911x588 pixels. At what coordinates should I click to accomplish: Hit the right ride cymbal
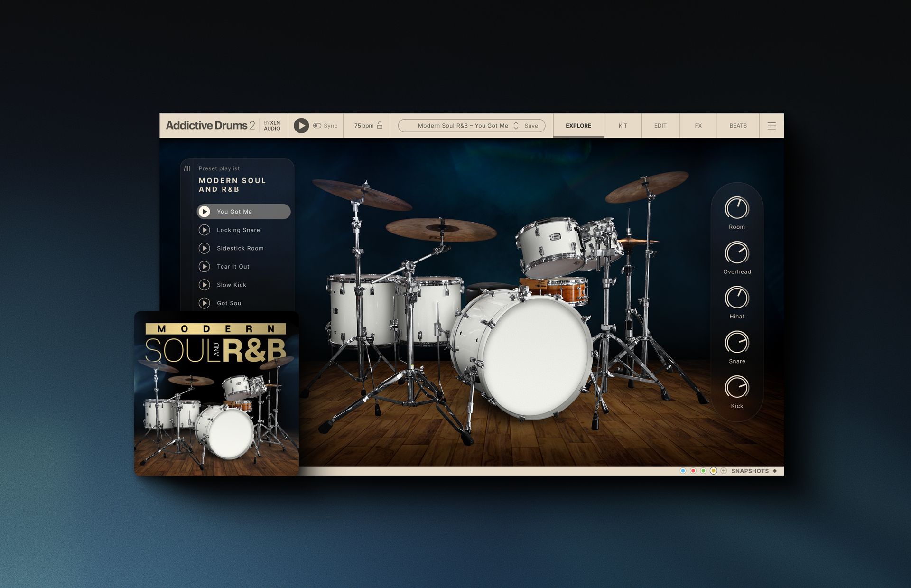point(646,187)
